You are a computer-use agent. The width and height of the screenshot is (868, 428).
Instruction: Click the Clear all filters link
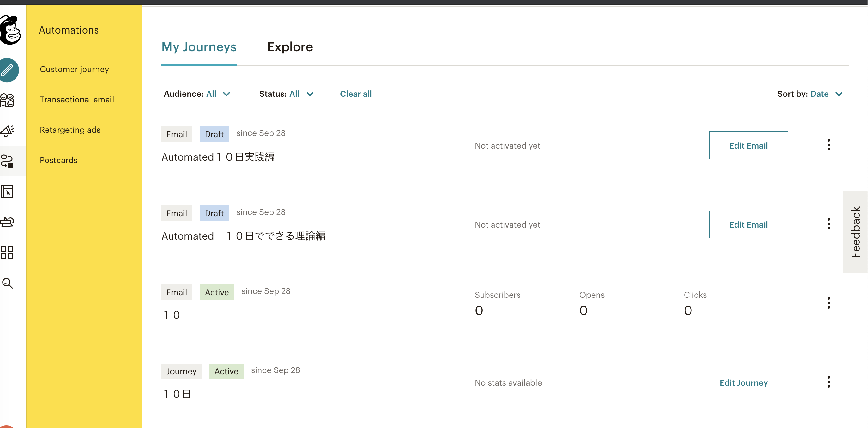click(x=356, y=94)
